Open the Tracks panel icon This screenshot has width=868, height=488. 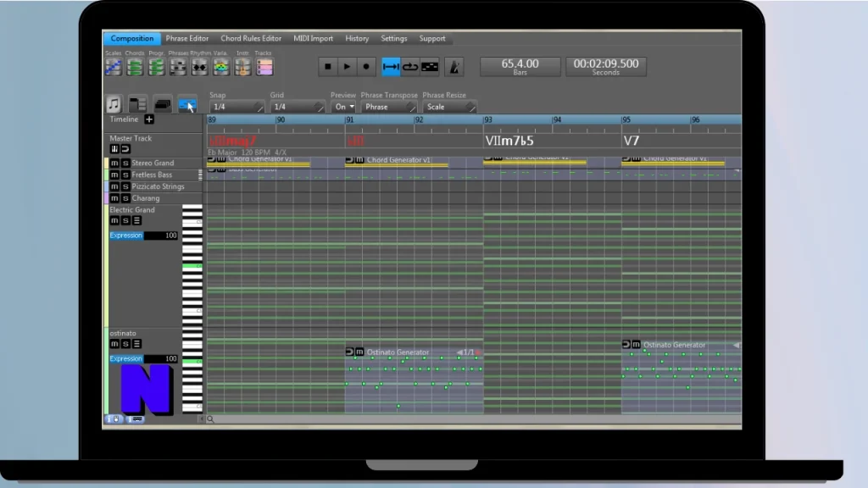[264, 67]
